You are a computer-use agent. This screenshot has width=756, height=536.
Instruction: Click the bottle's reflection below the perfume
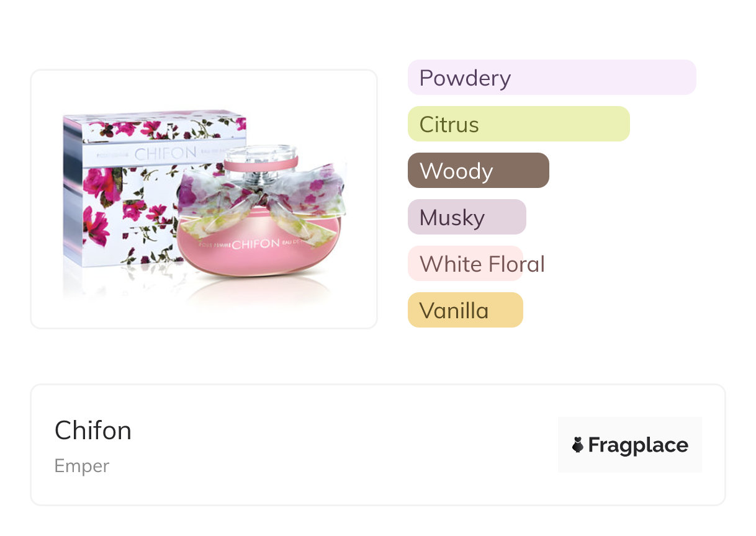click(x=261, y=295)
